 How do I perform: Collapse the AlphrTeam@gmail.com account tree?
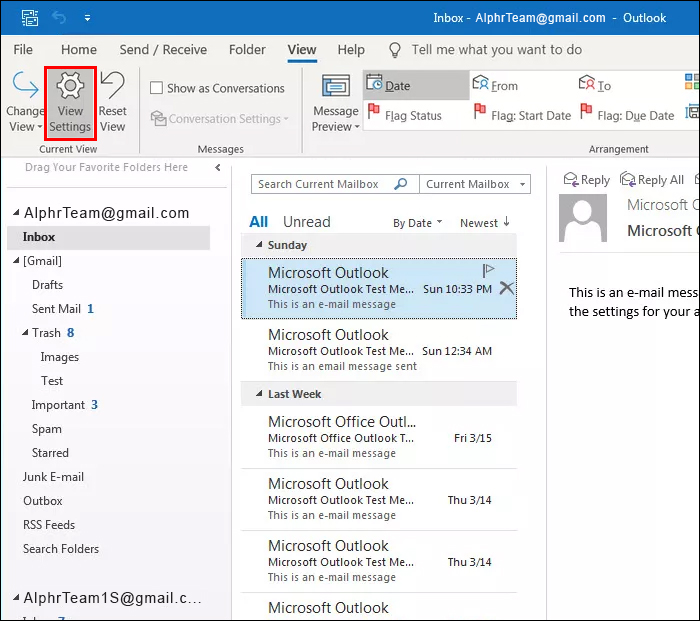click(16, 213)
